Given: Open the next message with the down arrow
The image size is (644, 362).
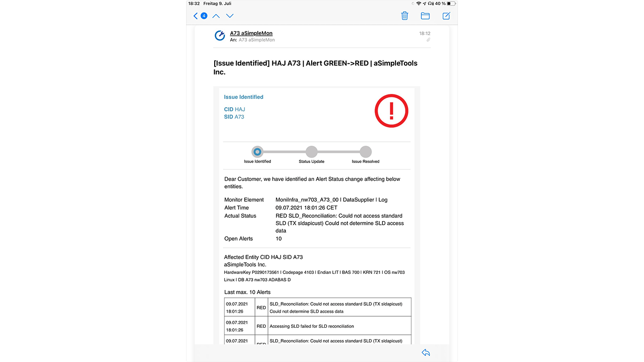Looking at the screenshot, I should click(x=230, y=16).
